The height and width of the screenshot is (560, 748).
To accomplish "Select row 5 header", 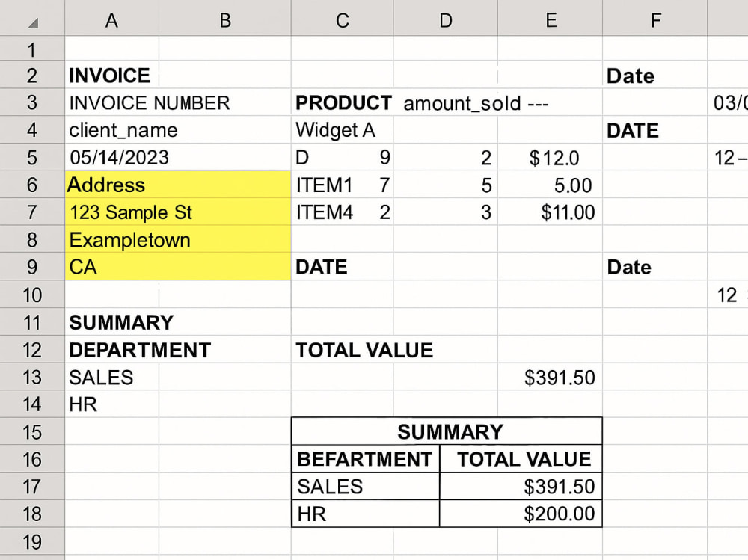I will tap(32, 157).
